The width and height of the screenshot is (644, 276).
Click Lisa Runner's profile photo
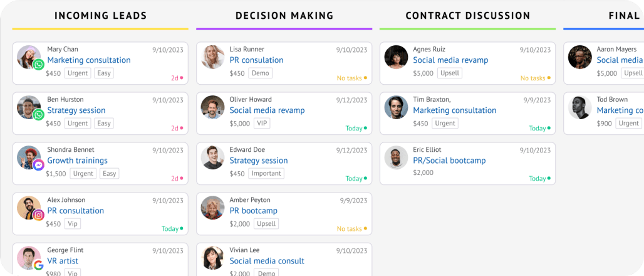[x=212, y=57]
